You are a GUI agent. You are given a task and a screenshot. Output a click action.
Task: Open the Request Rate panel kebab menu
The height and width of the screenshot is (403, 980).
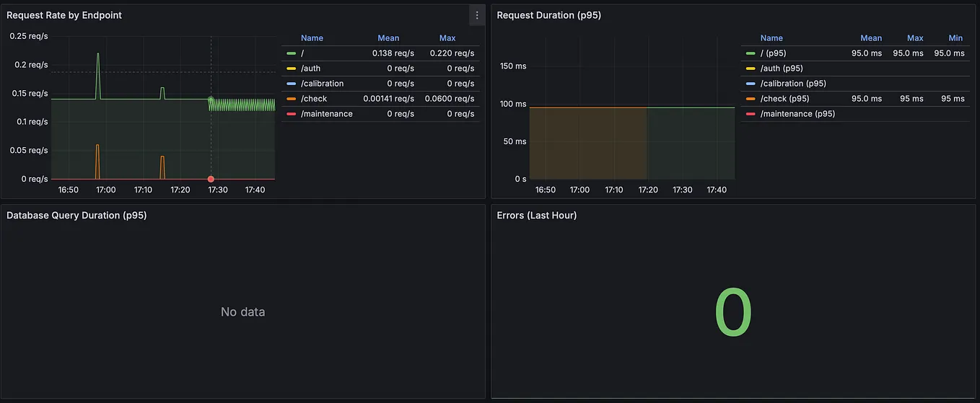pos(476,15)
